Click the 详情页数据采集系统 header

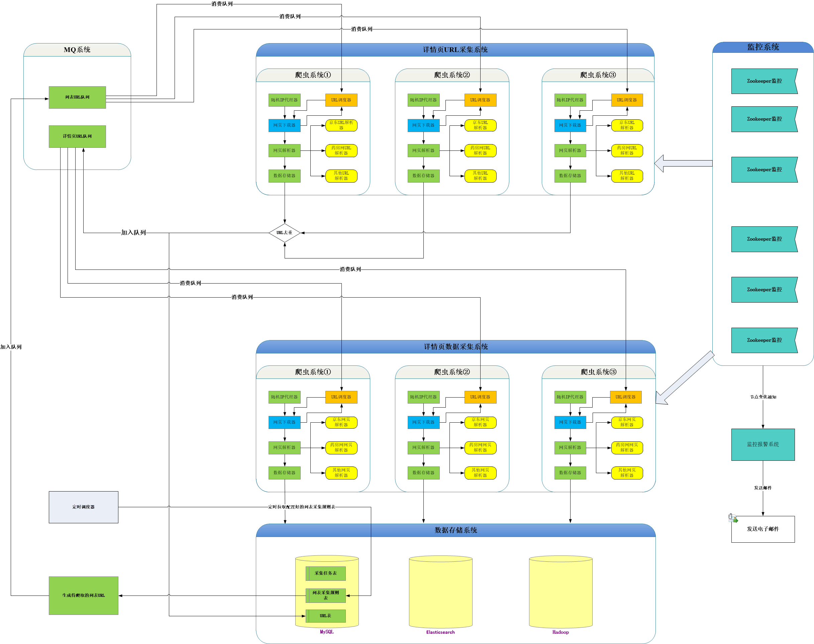pyautogui.click(x=455, y=346)
